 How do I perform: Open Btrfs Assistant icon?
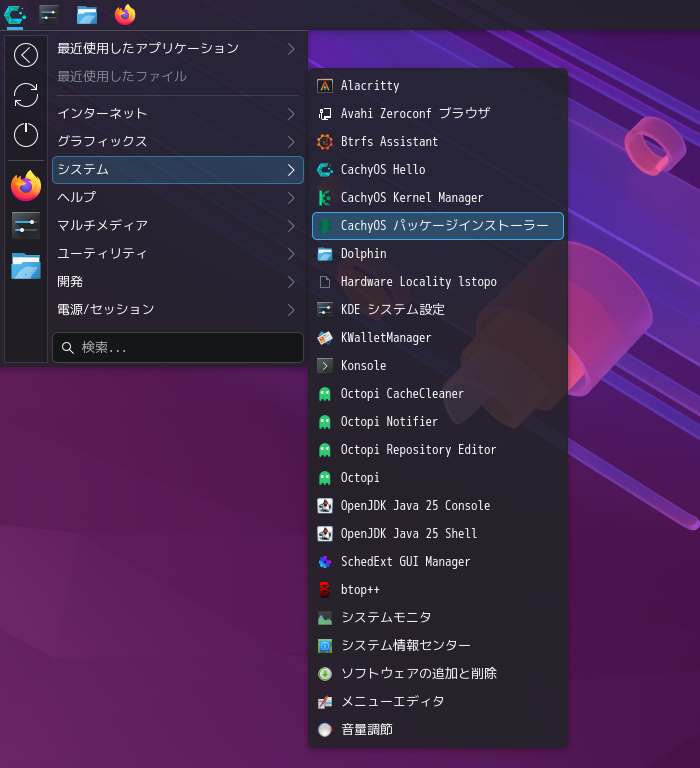click(325, 142)
